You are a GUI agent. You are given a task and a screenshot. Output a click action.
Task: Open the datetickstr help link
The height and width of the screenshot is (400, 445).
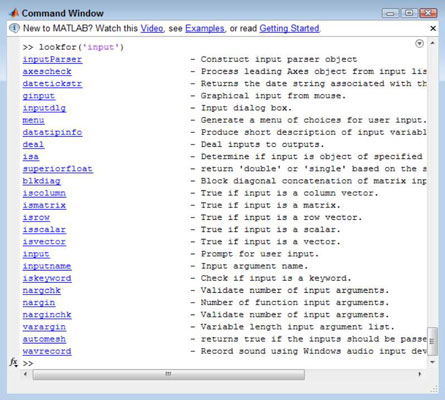52,84
